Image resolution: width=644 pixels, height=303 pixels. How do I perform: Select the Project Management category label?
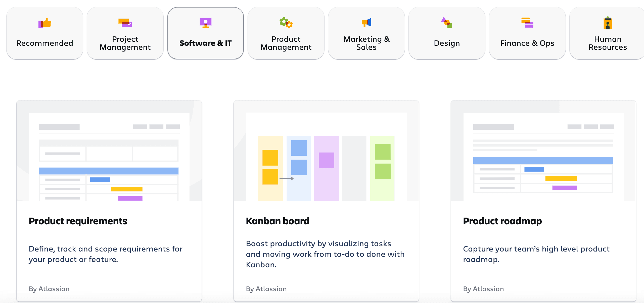(x=125, y=43)
